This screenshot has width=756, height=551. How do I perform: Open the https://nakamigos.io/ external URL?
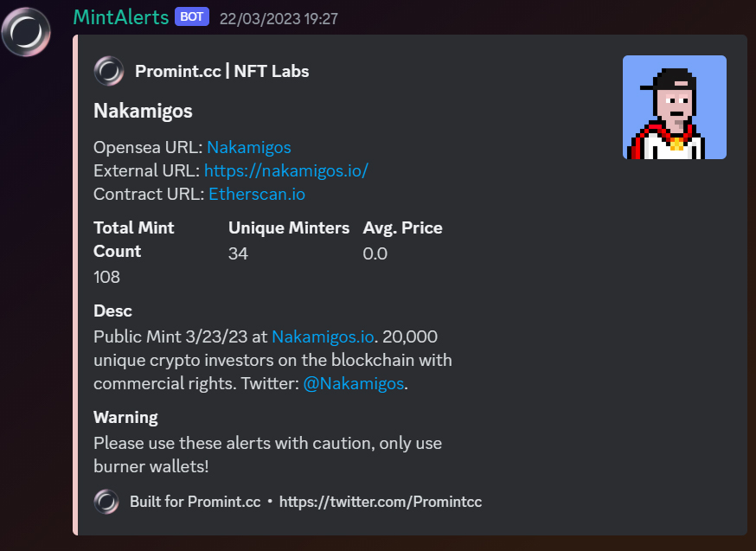tap(286, 170)
